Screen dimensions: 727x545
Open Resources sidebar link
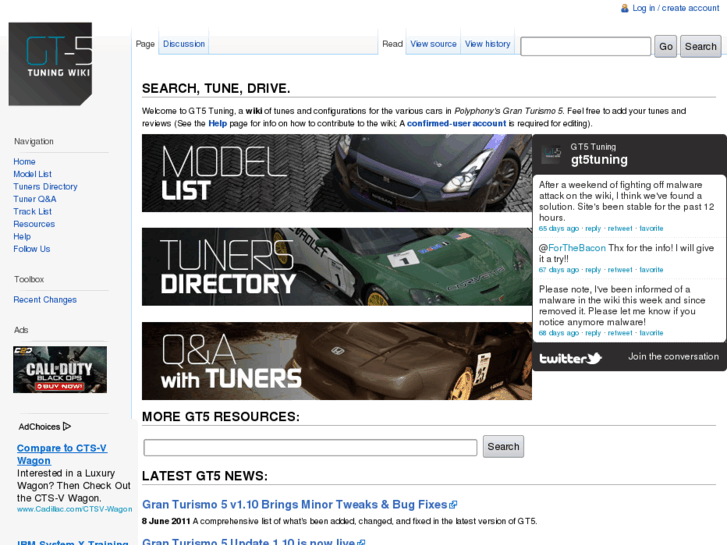tap(34, 224)
